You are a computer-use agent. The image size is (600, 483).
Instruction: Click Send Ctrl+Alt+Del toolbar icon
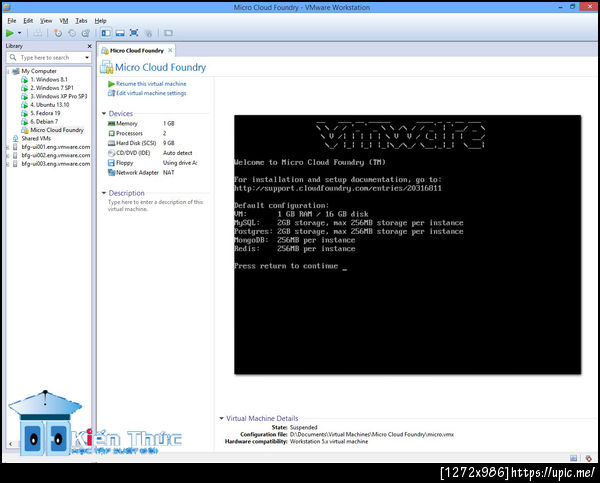[x=38, y=33]
